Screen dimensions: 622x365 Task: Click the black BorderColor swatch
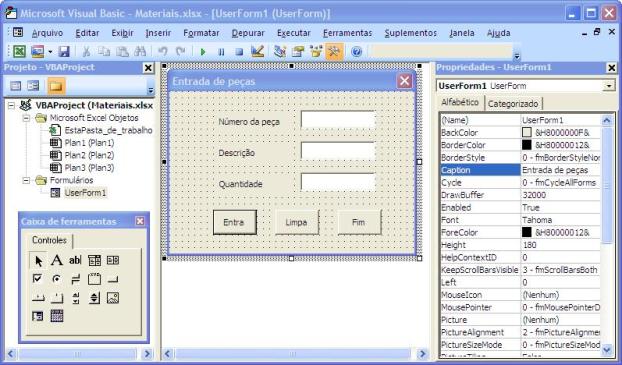coord(526,145)
